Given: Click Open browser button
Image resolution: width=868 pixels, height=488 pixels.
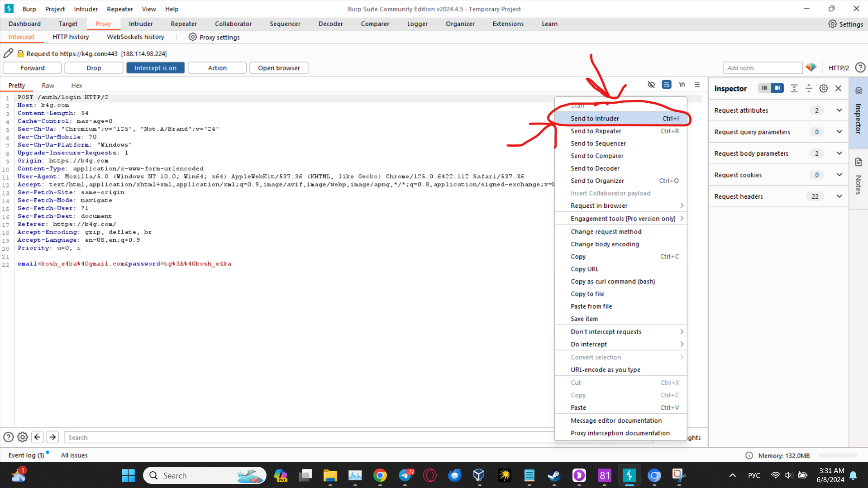Looking at the screenshot, I should [x=279, y=68].
